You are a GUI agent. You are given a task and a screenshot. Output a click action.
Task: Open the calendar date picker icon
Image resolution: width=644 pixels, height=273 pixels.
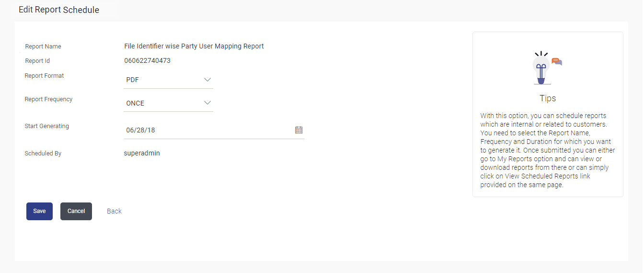pyautogui.click(x=299, y=130)
